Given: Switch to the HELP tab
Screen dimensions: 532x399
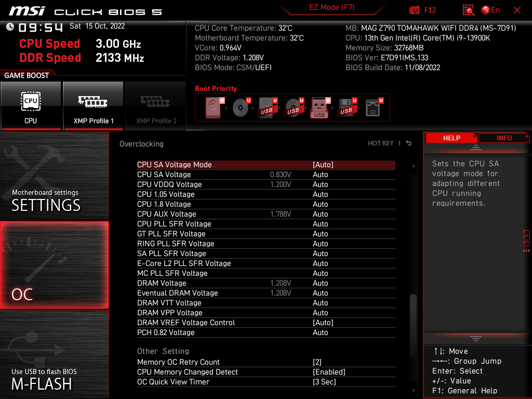Looking at the screenshot, I should 451,138.
